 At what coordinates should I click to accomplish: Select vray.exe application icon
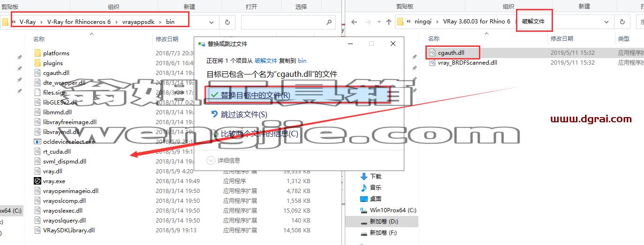[x=38, y=181]
